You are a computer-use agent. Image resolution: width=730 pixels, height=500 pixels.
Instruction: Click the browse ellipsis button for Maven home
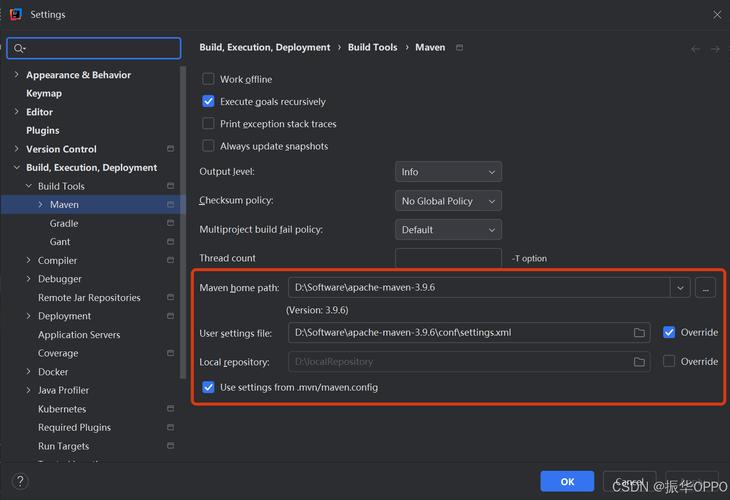(x=706, y=288)
